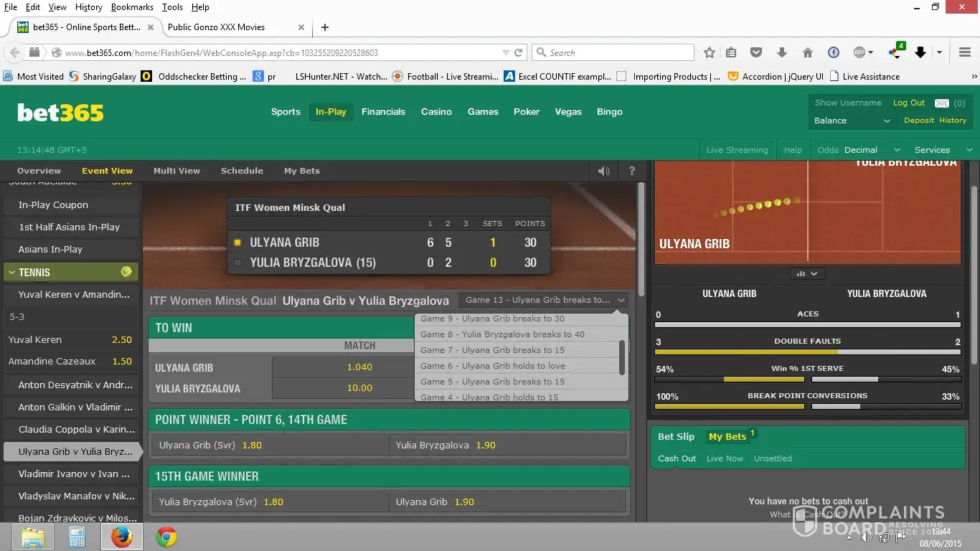Open Live Streaming
980x551 pixels.
[737, 150]
